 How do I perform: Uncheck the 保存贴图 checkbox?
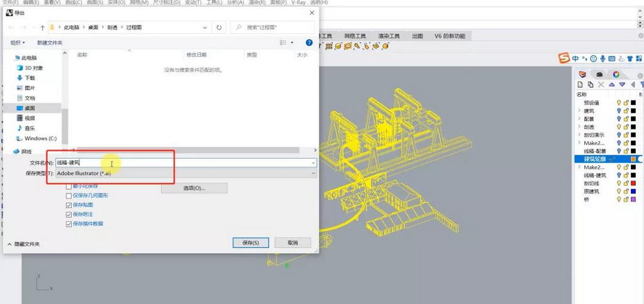pyautogui.click(x=69, y=205)
